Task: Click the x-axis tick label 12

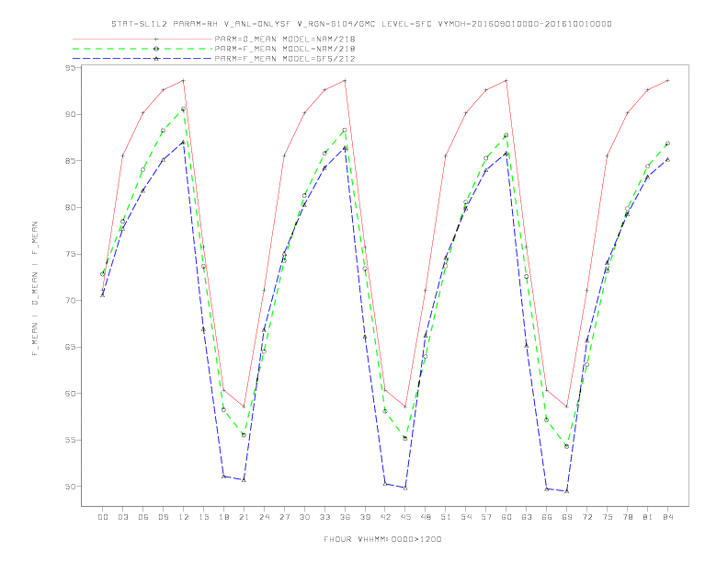Action: pos(184,517)
